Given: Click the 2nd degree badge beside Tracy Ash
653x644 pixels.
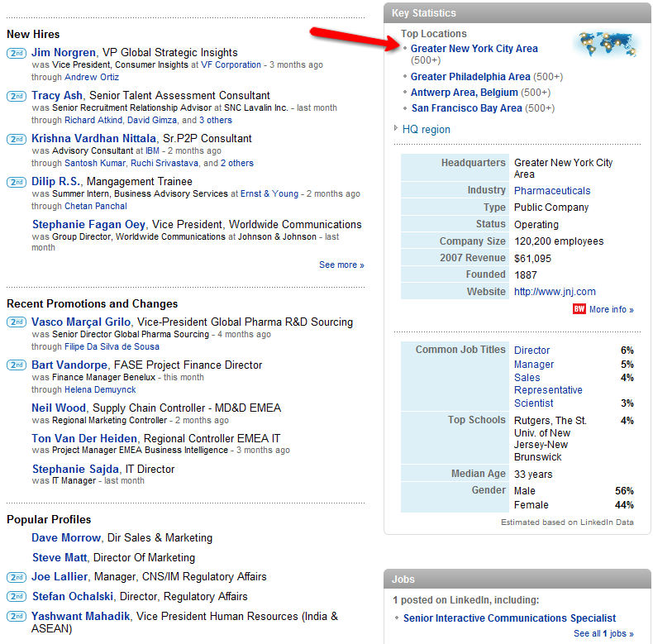Looking at the screenshot, I should pos(17,96).
